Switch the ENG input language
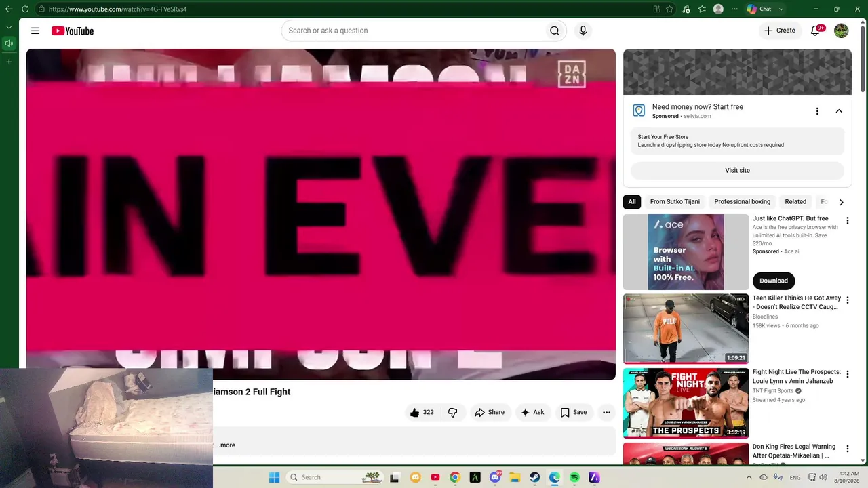Image resolution: width=868 pixels, height=488 pixels. (x=795, y=477)
